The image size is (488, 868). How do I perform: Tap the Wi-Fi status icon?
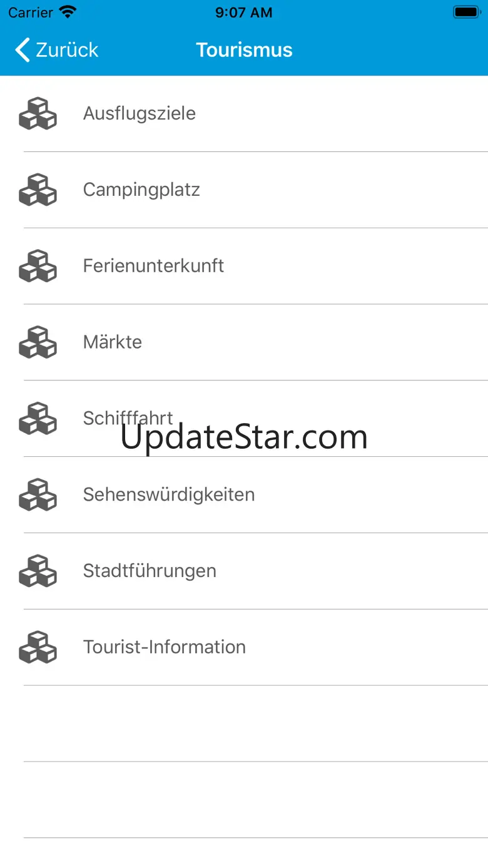[68, 12]
